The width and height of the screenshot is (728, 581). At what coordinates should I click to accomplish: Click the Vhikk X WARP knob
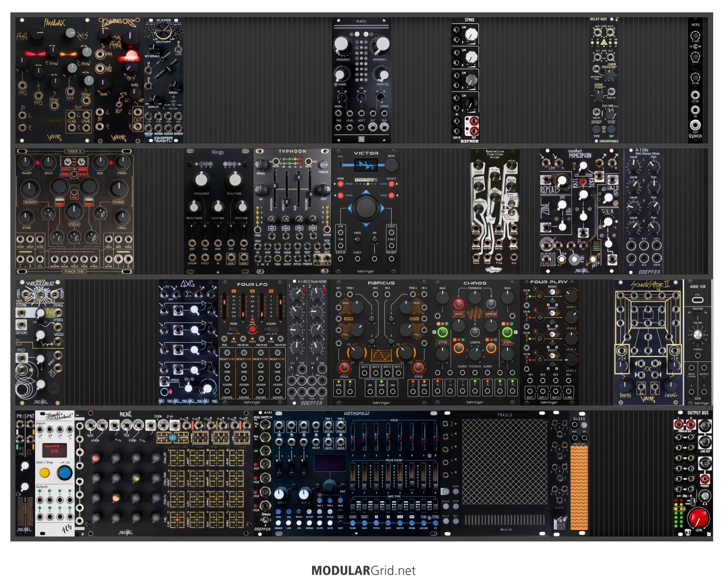tap(26, 163)
